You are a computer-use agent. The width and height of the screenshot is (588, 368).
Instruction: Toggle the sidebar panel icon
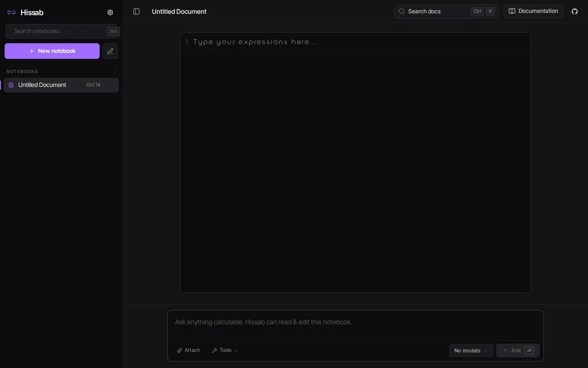click(x=136, y=11)
